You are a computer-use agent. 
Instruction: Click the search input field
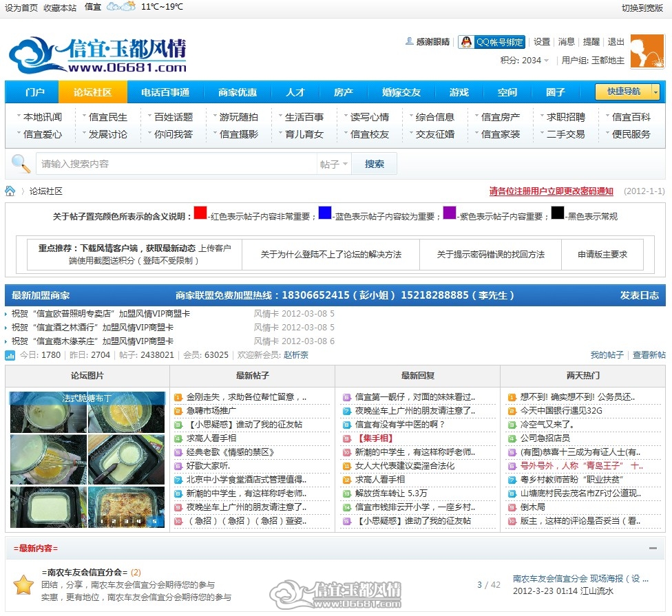176,164
